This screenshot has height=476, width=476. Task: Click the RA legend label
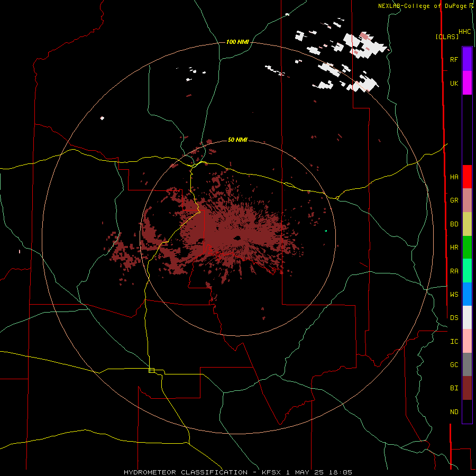[x=454, y=271]
